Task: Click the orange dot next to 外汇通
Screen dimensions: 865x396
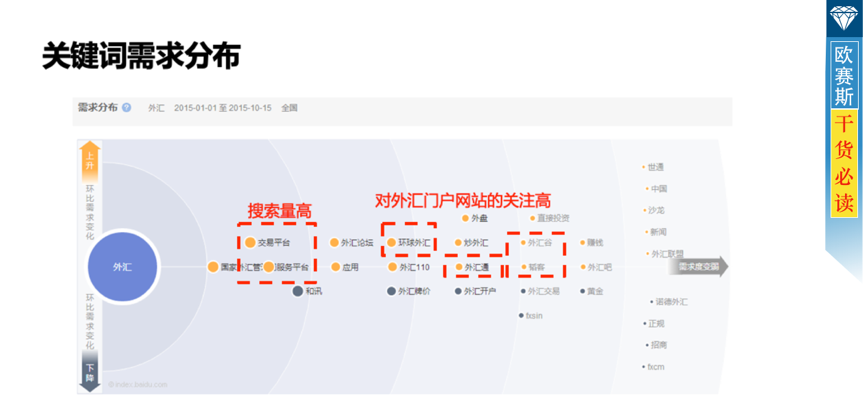Action: coord(459,267)
